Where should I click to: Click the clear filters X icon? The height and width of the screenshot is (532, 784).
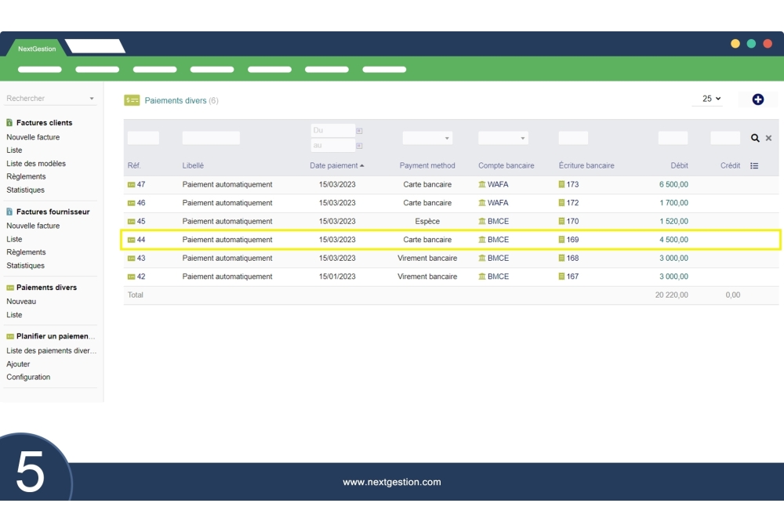click(x=768, y=138)
